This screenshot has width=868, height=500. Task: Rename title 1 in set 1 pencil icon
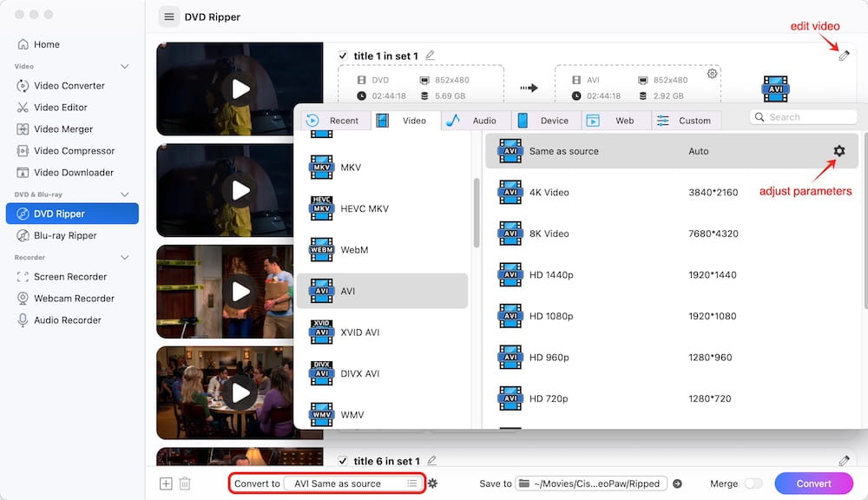(431, 56)
